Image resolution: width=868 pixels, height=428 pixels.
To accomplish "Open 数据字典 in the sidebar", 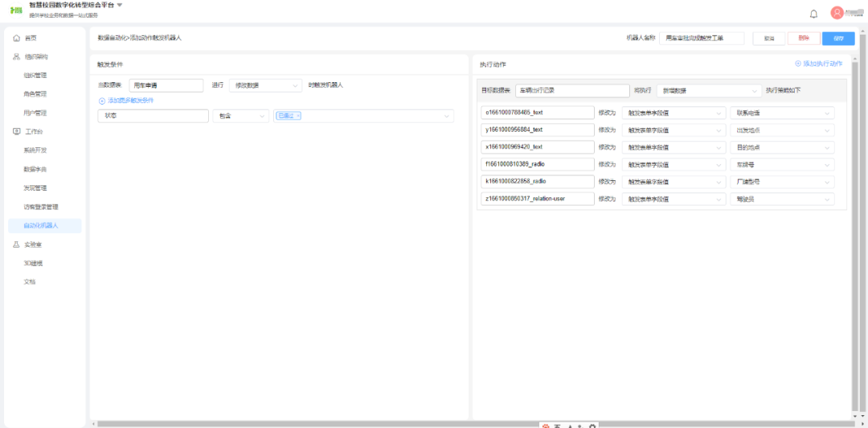I will 35,169.
